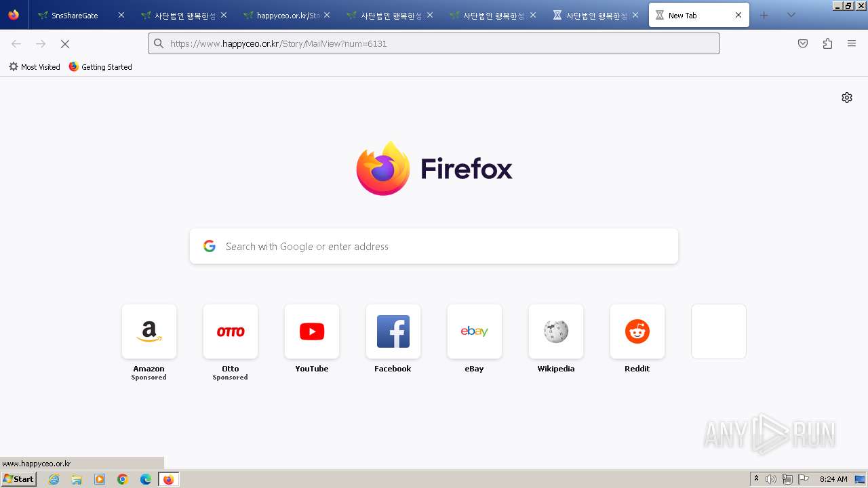Viewport: 868px width, 488px height.
Task: Close the happyceo.or.kr/Story tab
Action: point(327,15)
